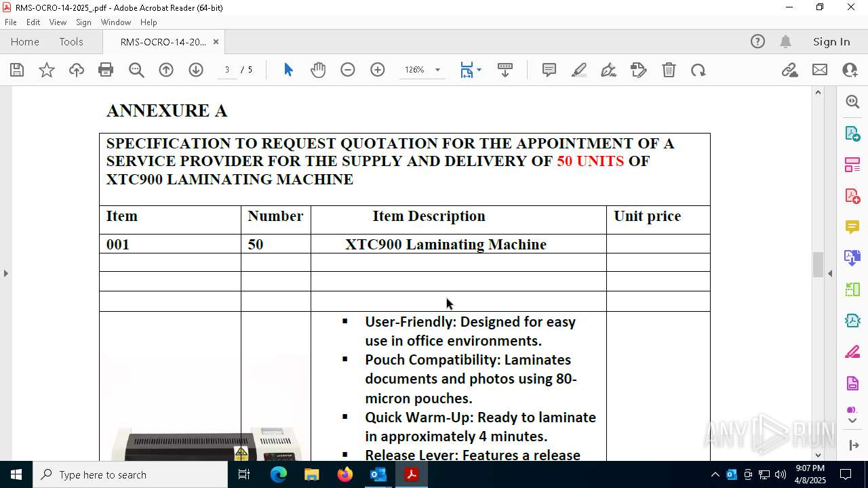Switch to Tools tab
The image size is (868, 488).
71,42
